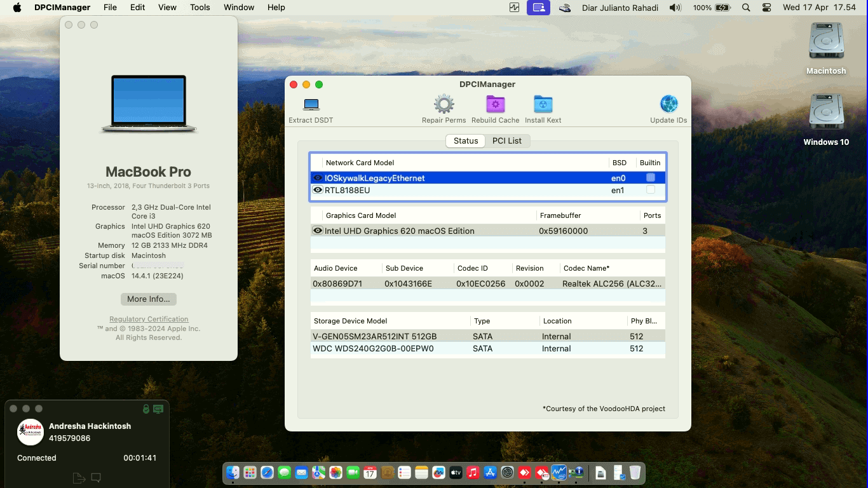The width and height of the screenshot is (868, 488).
Task: Click the Rebuild Cache toolbar icon
Action: tap(495, 104)
